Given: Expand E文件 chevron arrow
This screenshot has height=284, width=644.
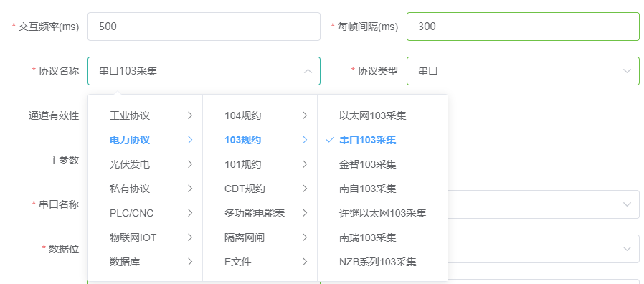Looking at the screenshot, I should tap(305, 261).
